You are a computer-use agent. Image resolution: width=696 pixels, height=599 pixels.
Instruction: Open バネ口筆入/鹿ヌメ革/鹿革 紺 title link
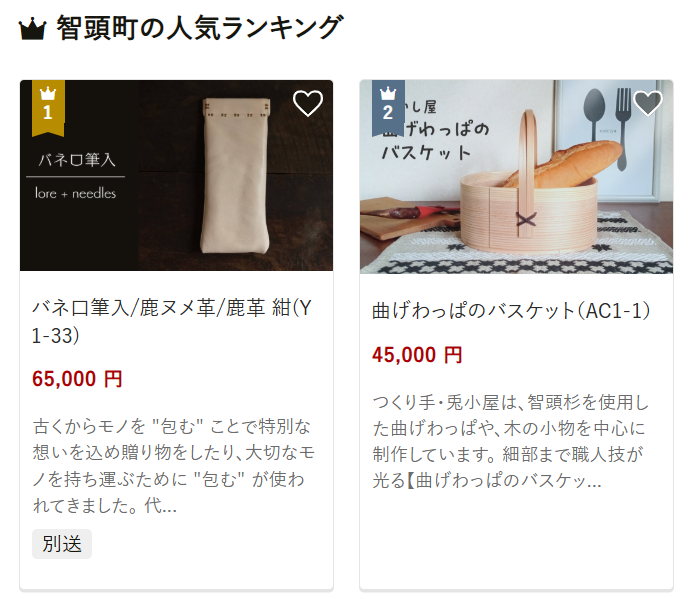(x=172, y=321)
